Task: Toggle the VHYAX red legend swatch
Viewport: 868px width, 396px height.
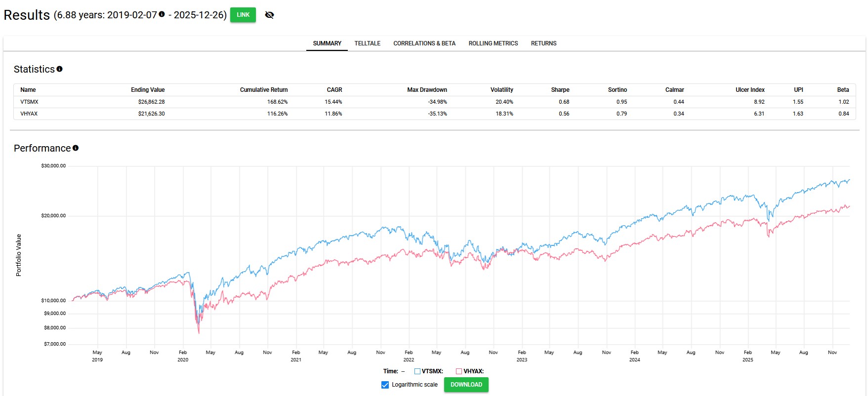Action: (459, 371)
